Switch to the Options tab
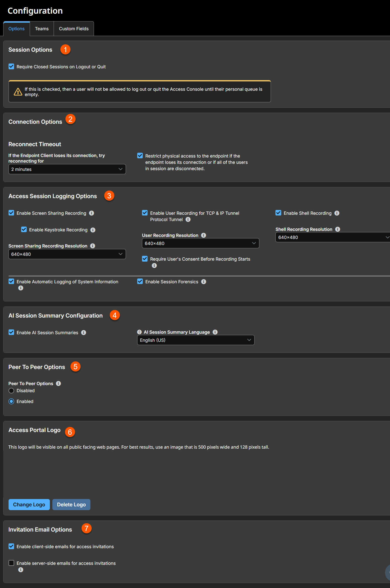Image resolution: width=390 pixels, height=588 pixels. 17,29
